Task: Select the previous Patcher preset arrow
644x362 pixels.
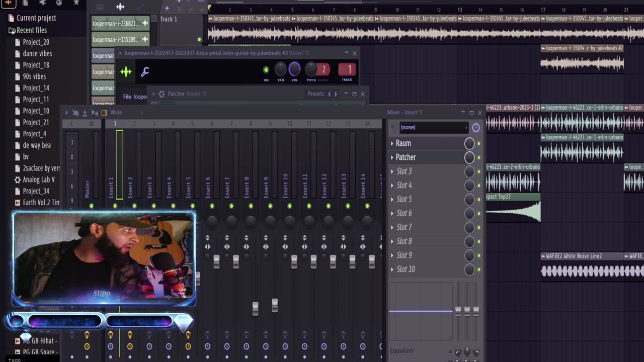Action: (330, 94)
